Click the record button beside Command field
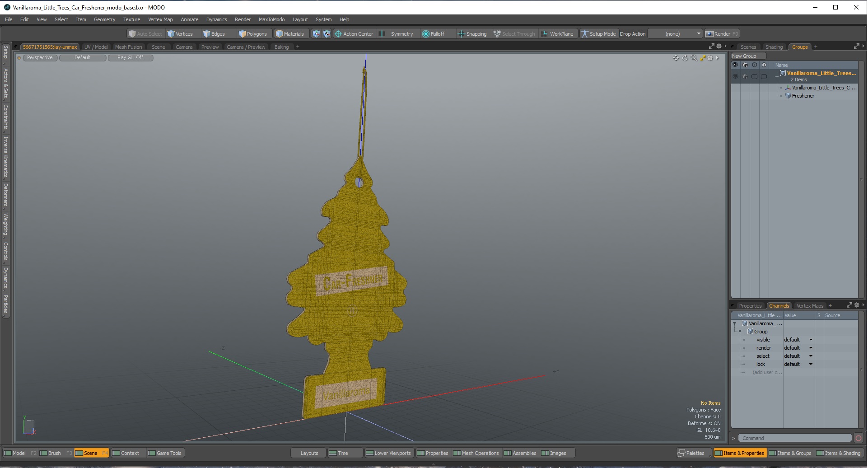The height and width of the screenshot is (468, 868). coord(859,438)
